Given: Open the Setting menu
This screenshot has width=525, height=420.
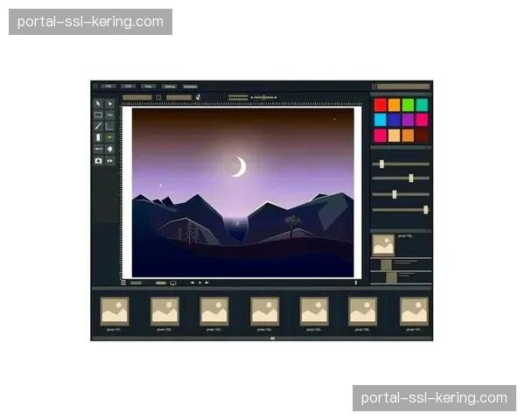Looking at the screenshot, I should coord(170,87).
